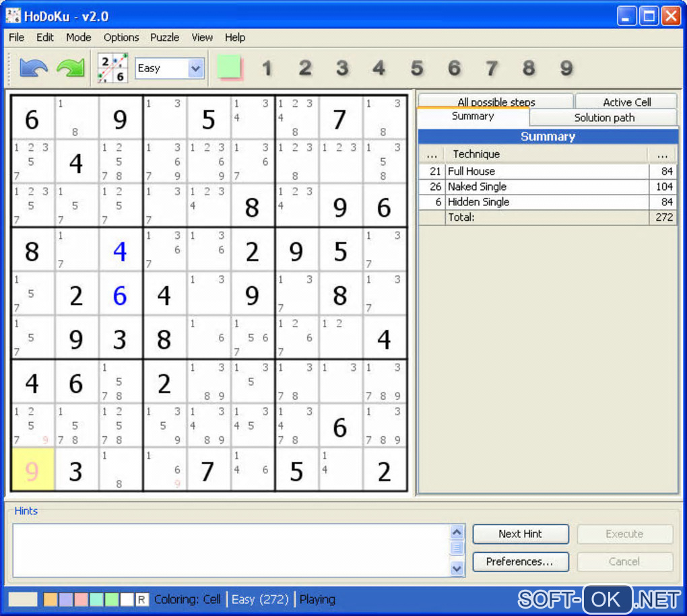This screenshot has width=687, height=616.
Task: Select the Naked Single row in Summary
Action: 547,186
